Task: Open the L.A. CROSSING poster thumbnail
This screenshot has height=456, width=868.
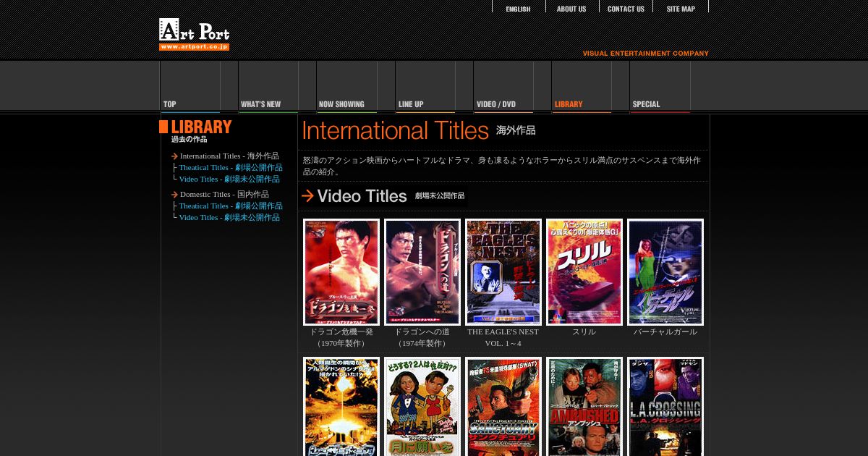Action: pos(665,406)
